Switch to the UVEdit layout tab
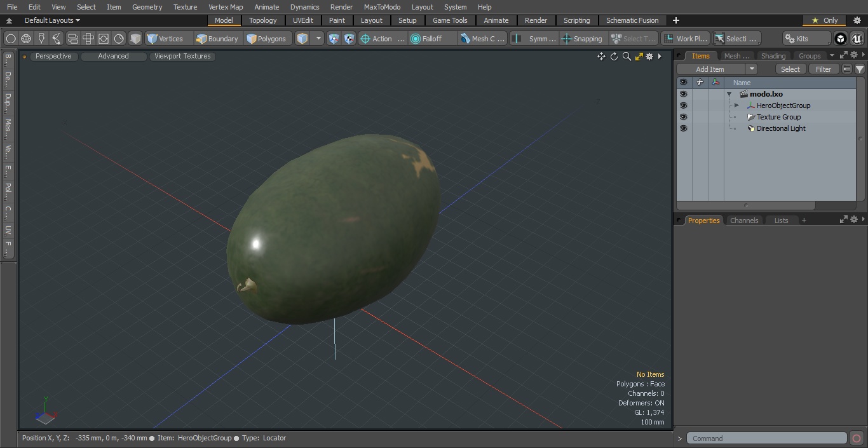Screen dimensions: 868x448 tap(302, 20)
